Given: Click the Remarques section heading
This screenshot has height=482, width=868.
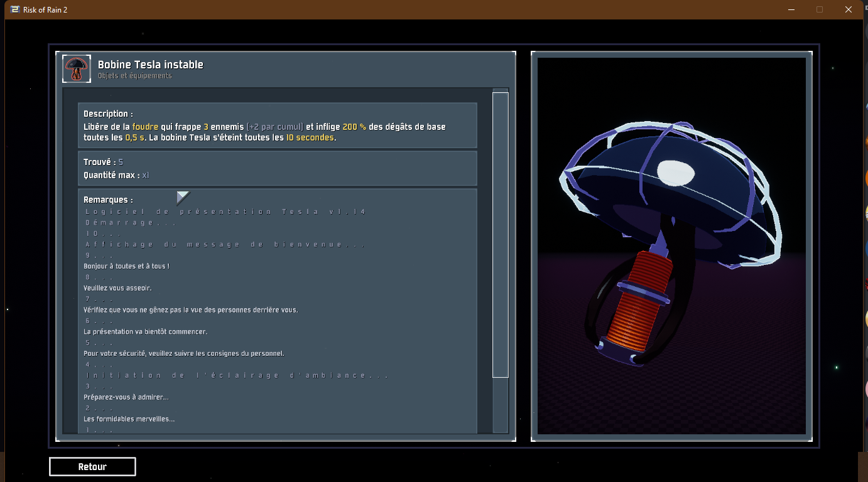Looking at the screenshot, I should pos(108,200).
